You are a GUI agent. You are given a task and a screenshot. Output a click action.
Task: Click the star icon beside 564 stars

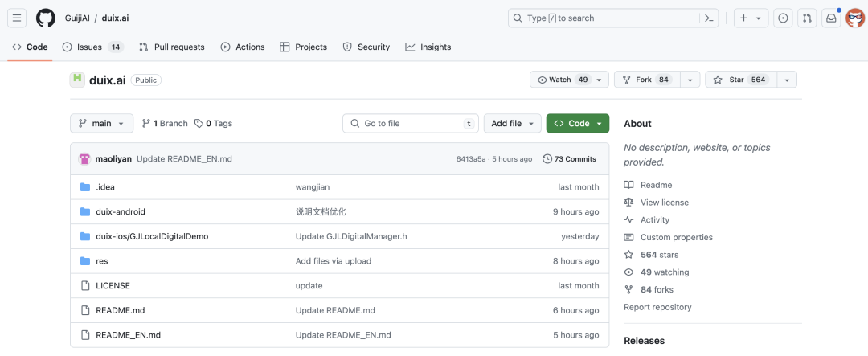coord(628,255)
